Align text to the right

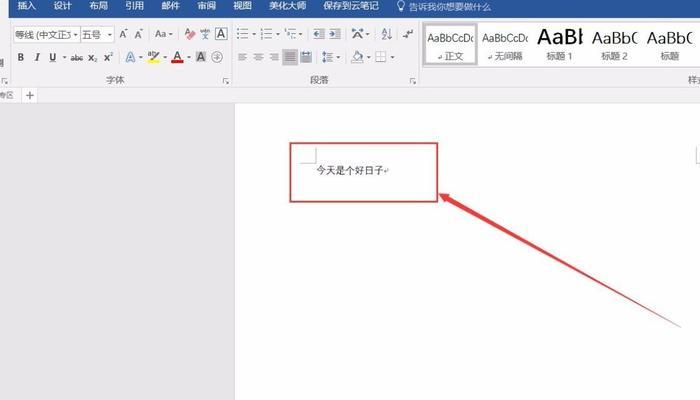click(x=274, y=57)
